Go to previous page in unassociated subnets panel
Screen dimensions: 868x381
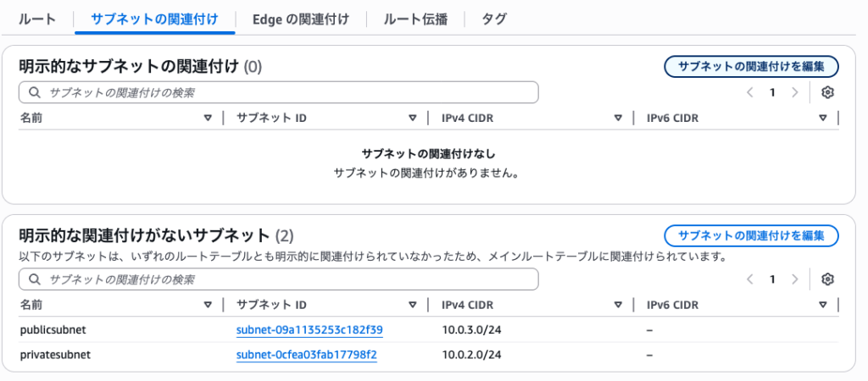(x=750, y=279)
